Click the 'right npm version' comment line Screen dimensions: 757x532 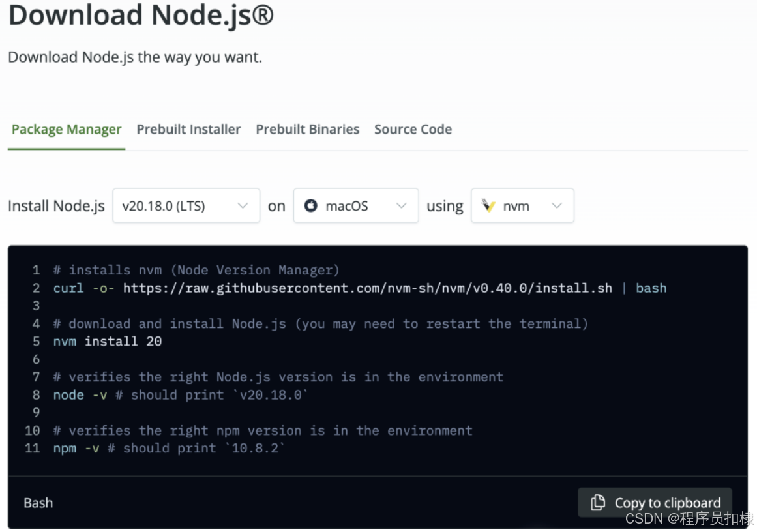263,430
